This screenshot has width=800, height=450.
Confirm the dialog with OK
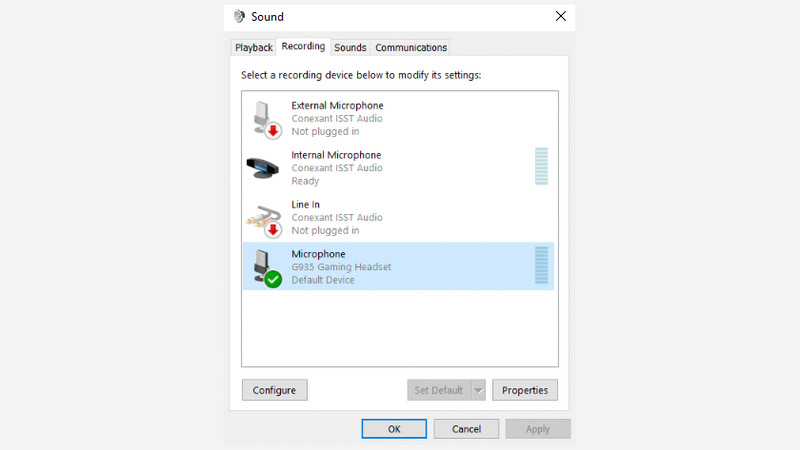point(394,429)
